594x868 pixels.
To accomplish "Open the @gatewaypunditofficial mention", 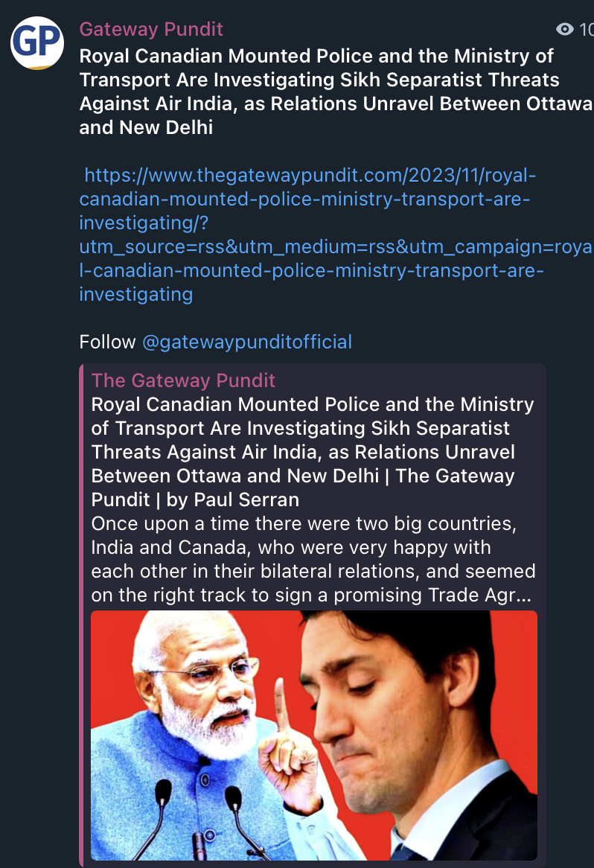I will pos(247,342).
